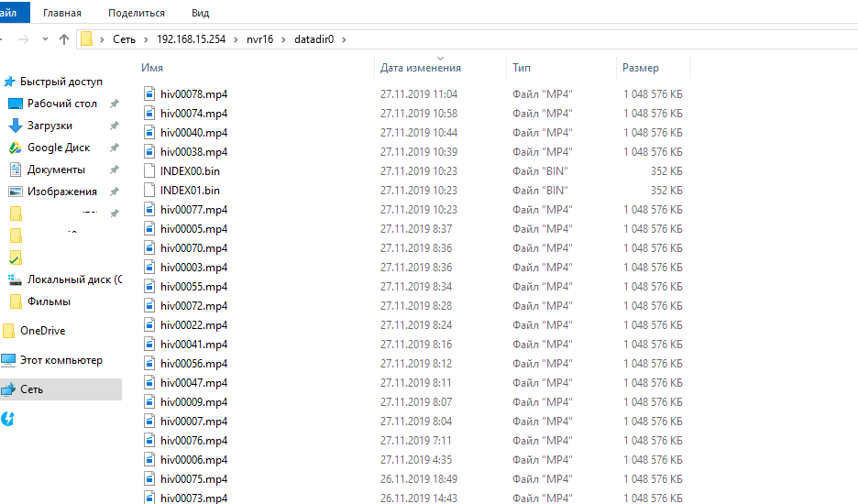Select file name hiv00077.mp4

tap(193, 210)
